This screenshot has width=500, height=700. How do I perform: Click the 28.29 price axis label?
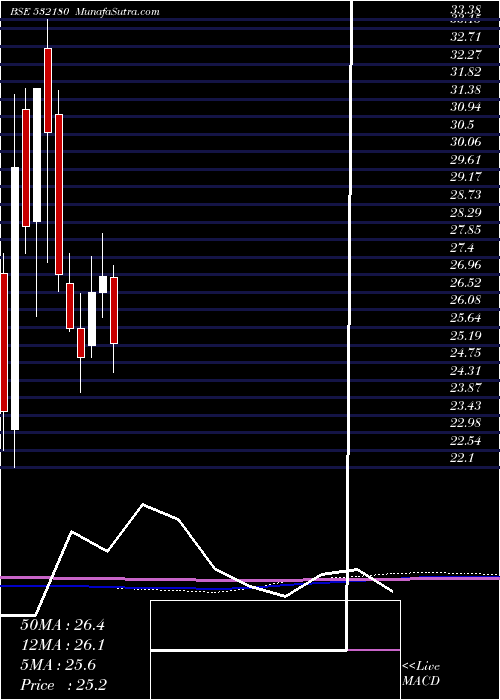coord(466,212)
